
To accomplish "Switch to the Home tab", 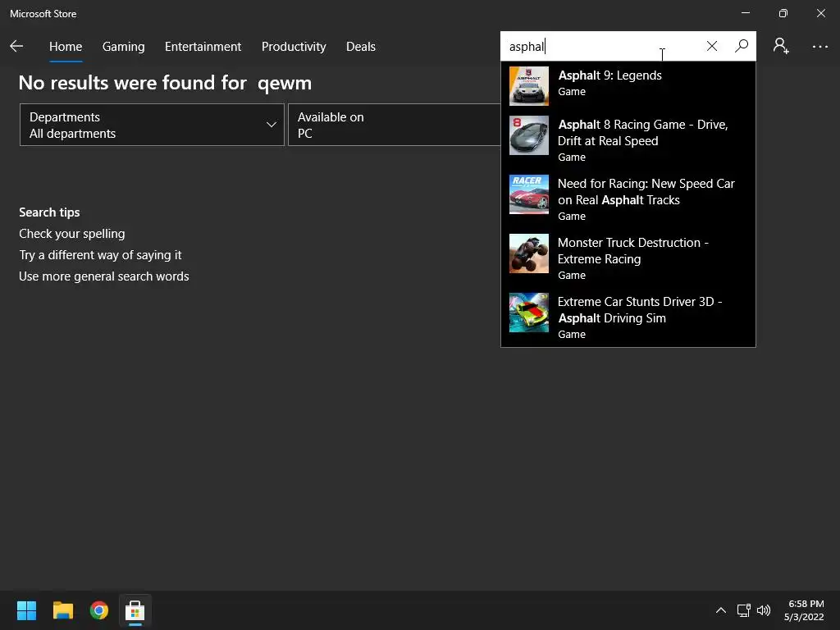I will pyautogui.click(x=66, y=47).
